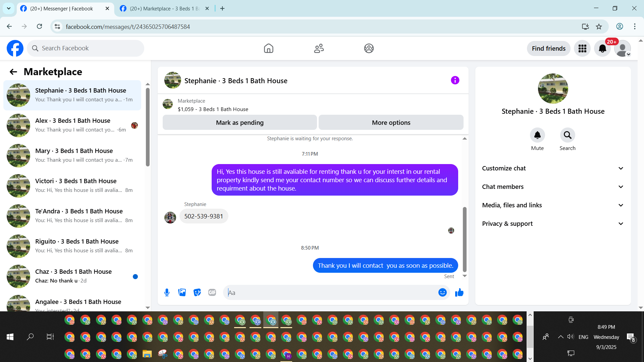Image resolution: width=644 pixels, height=362 pixels.
Task: Install the app using the address bar icon
Action: point(585,27)
